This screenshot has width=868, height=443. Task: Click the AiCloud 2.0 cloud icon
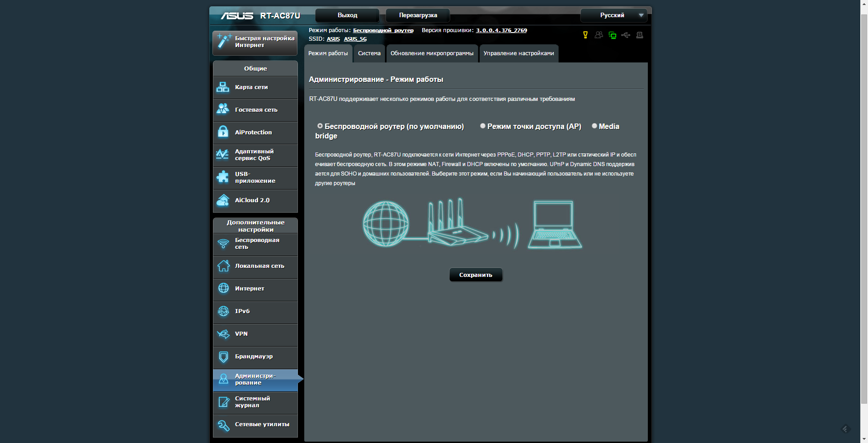tap(223, 200)
